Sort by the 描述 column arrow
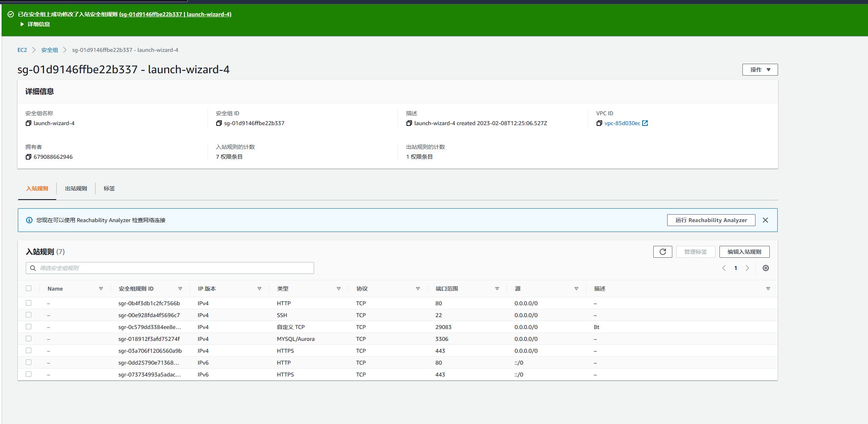Viewport: 868px width, 424px height. pos(768,289)
